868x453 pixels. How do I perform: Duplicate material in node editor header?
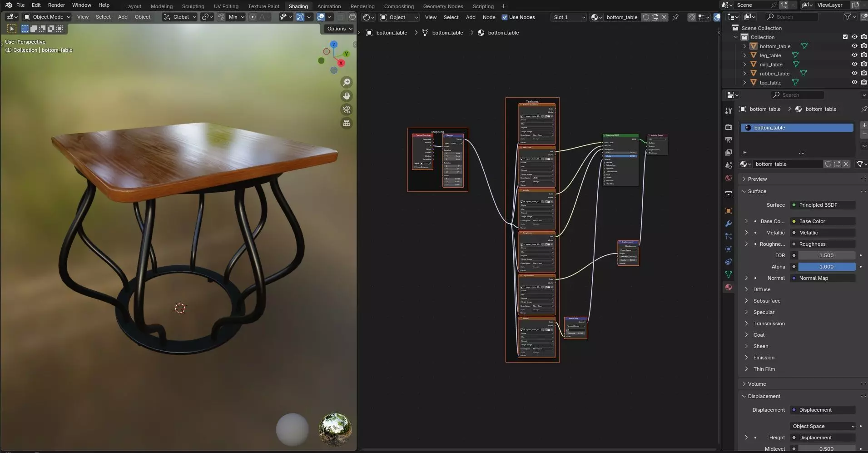coord(655,17)
